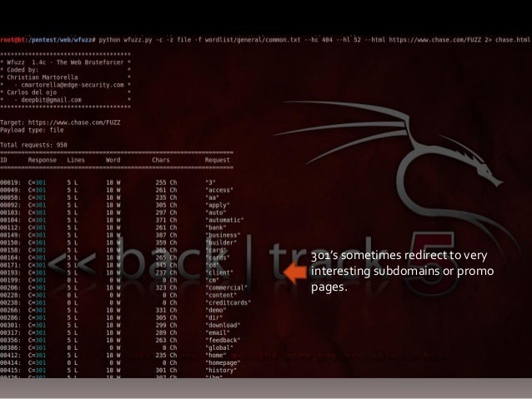The height and width of the screenshot is (399, 532).
Task: Click the "download" request entry
Action: point(223,325)
